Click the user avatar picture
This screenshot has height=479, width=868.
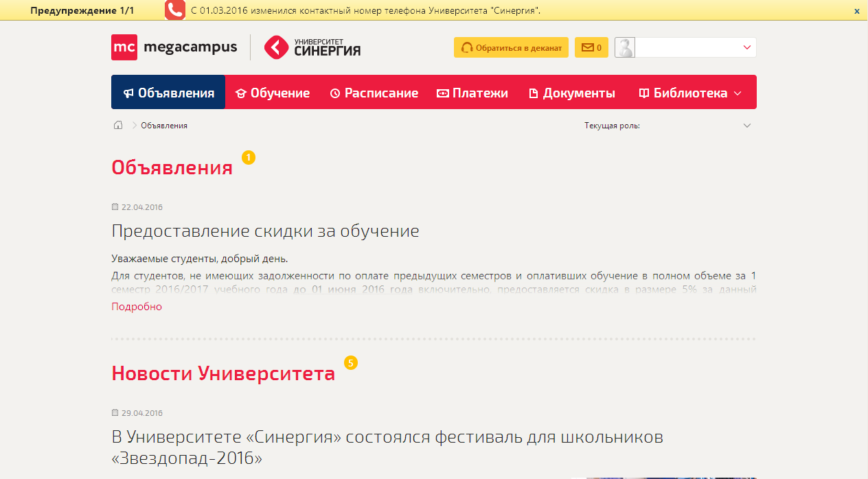pos(625,47)
